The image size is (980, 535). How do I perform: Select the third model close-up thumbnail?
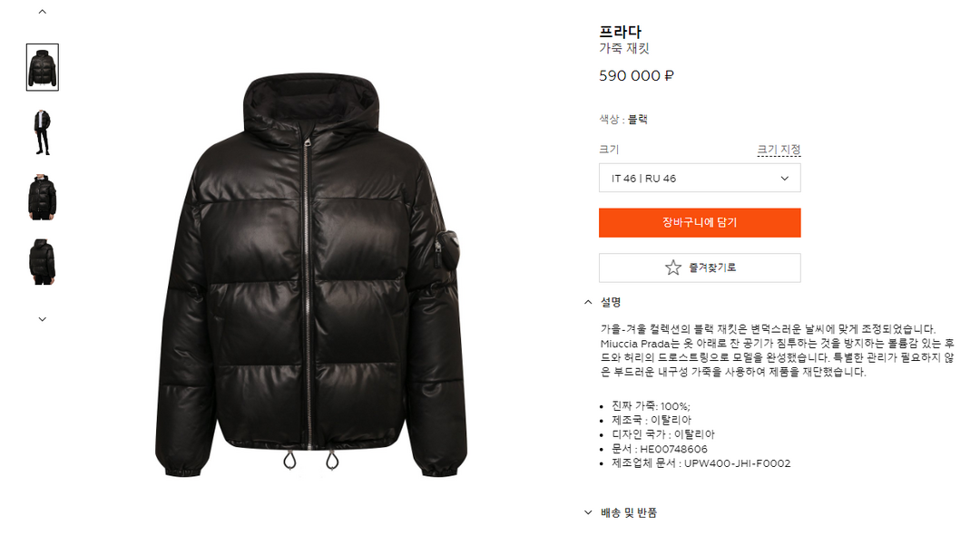point(43,198)
